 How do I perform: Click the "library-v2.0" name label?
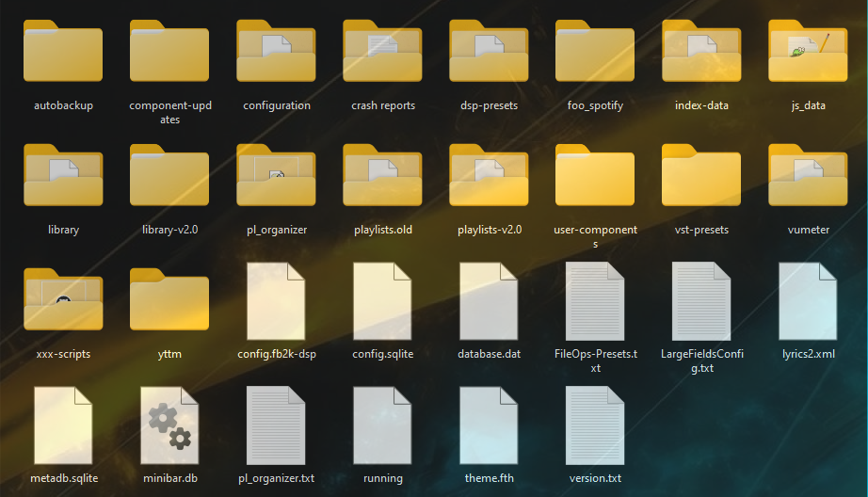[169, 230]
